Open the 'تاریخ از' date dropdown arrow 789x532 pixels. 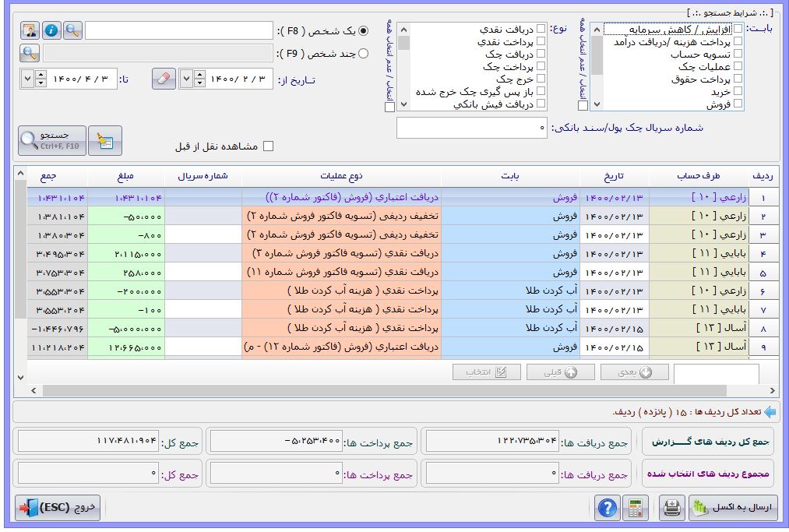(x=186, y=79)
